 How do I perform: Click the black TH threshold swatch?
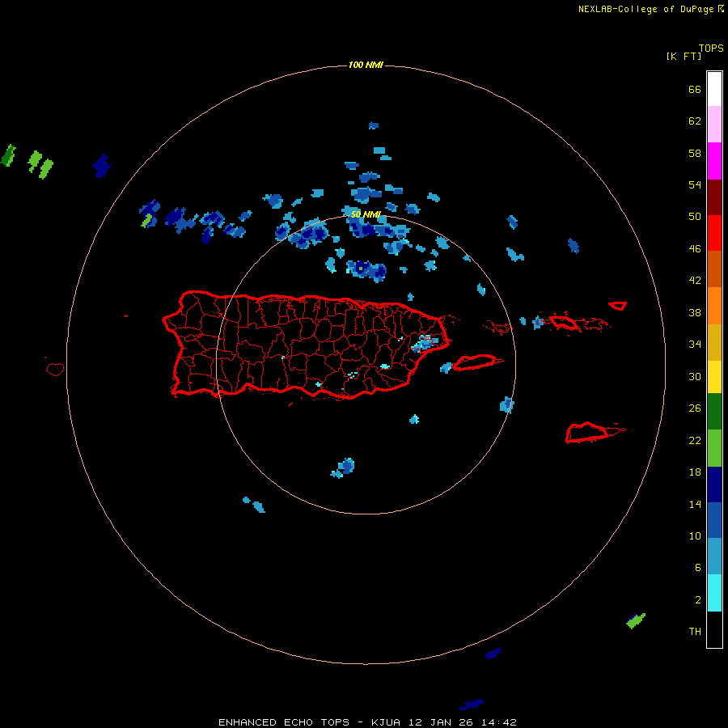tap(714, 629)
